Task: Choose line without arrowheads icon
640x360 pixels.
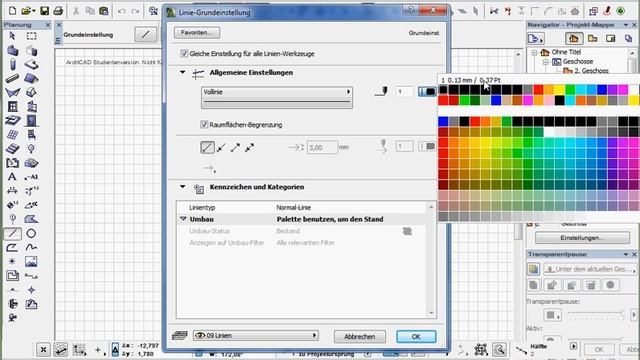Action: click(x=207, y=147)
